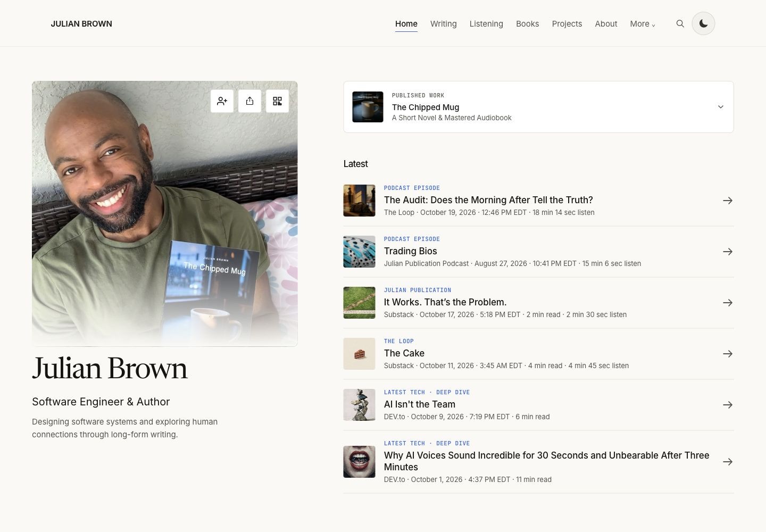Expand the Published Work card chevron
Viewport: 766px width, 532px height.
pyautogui.click(x=721, y=107)
